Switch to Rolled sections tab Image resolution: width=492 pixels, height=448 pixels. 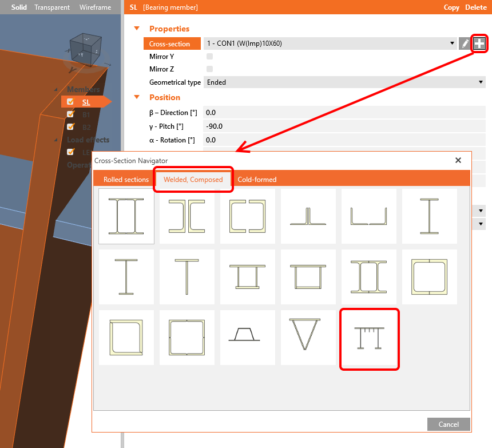click(126, 180)
